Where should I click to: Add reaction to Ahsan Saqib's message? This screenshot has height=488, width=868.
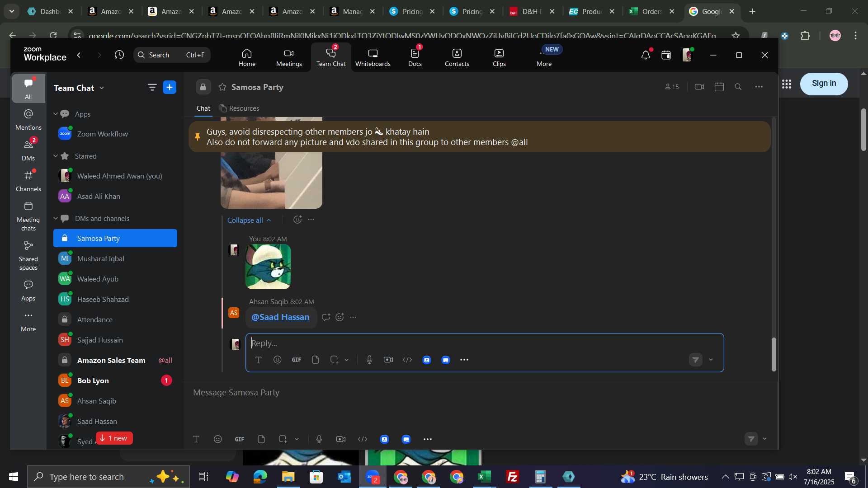tap(340, 317)
